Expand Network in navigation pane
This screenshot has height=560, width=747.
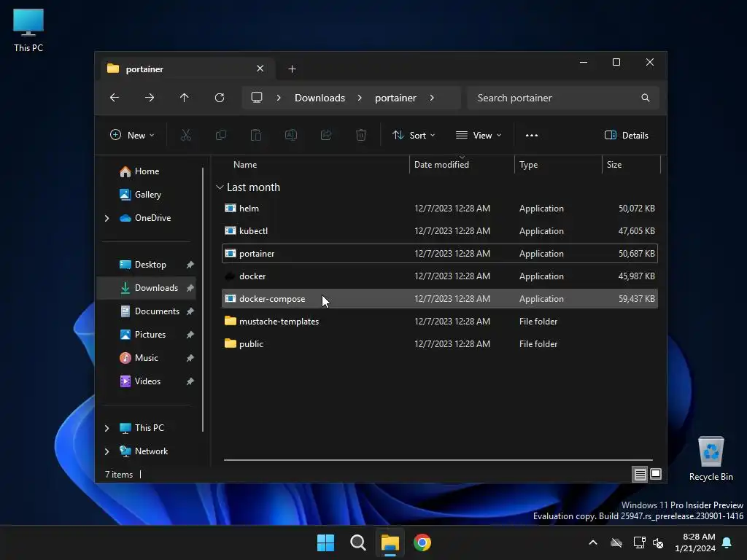tap(107, 451)
